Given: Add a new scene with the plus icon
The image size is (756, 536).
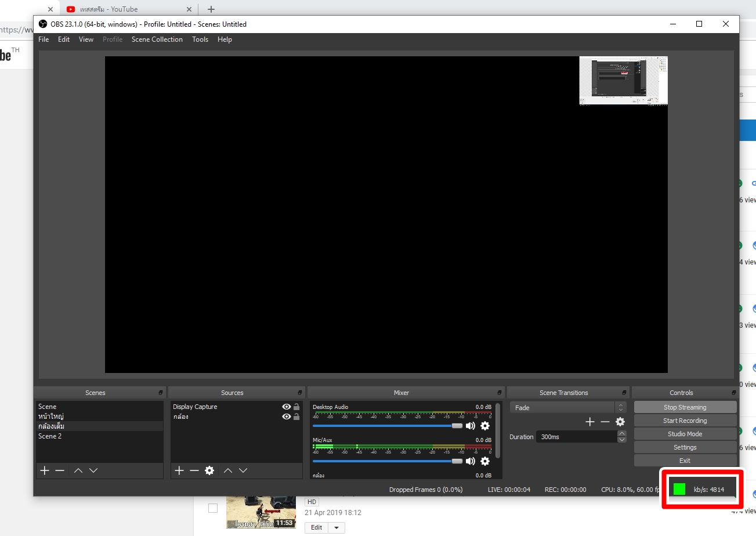Looking at the screenshot, I should click(x=45, y=470).
